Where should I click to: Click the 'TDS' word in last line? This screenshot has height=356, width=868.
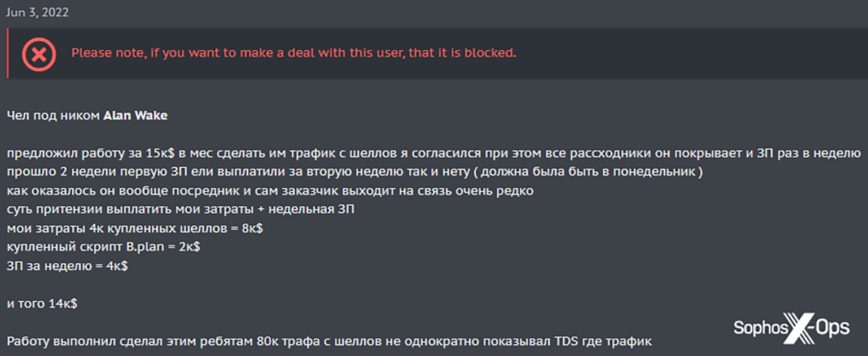click(565, 341)
